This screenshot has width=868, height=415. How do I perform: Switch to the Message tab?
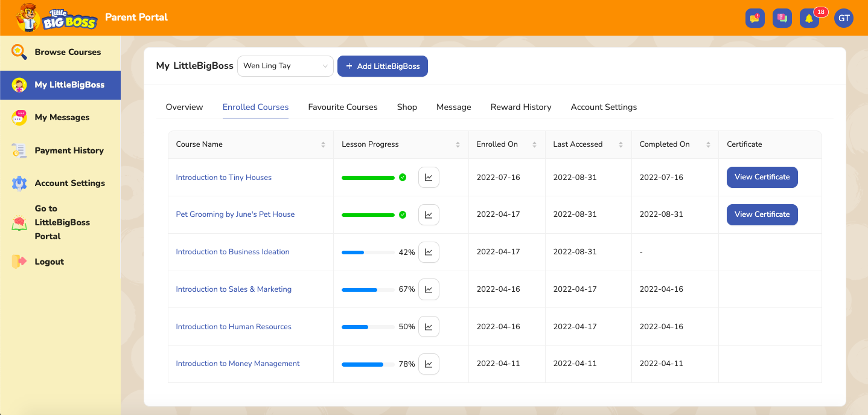(454, 107)
